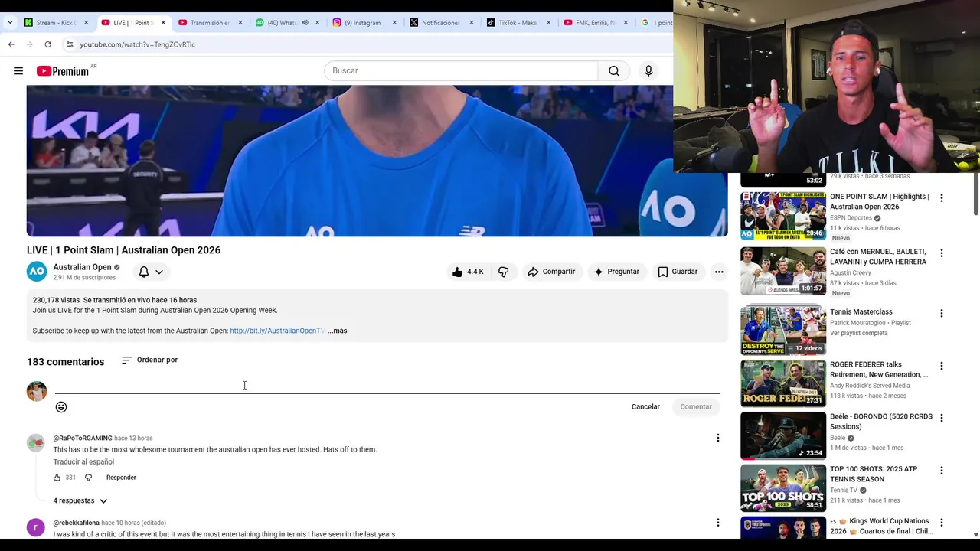The width and height of the screenshot is (980, 551).
Task: Open the Australian Open channel name
Action: pyautogui.click(x=82, y=267)
